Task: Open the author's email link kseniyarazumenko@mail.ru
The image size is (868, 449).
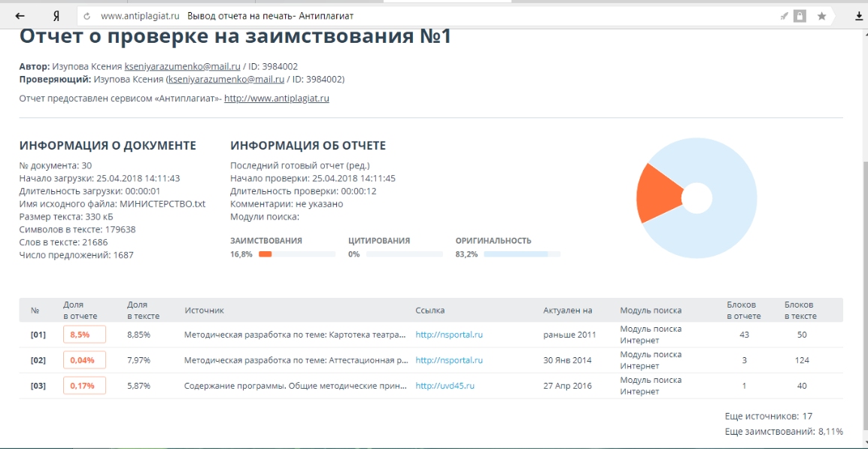Action: tap(182, 66)
